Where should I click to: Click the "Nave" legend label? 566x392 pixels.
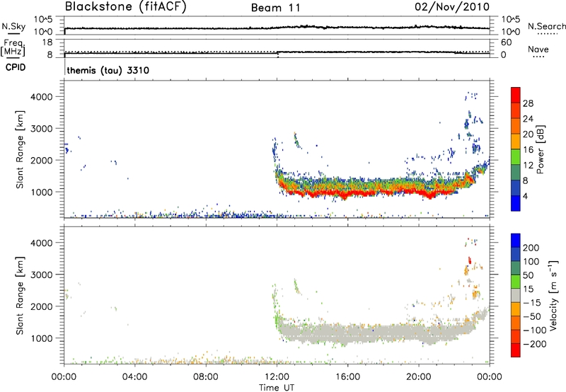tap(538, 50)
